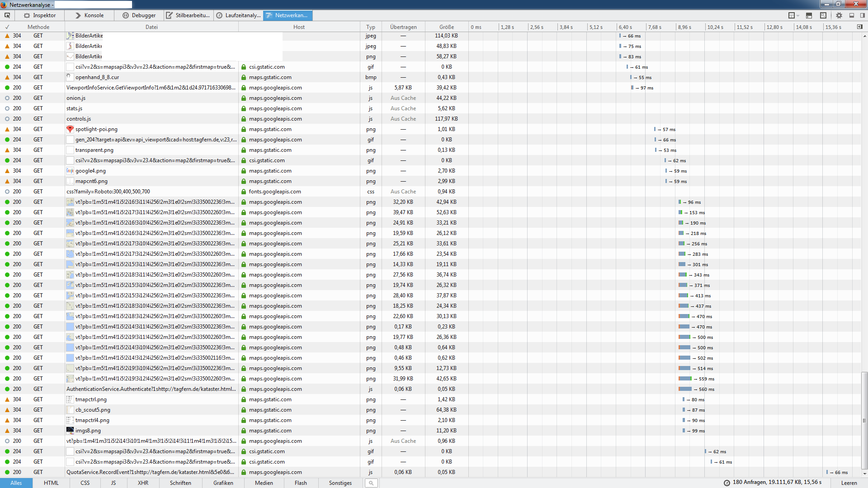Switch to the Konsole tab
Screen dimensions: 868x488
tap(90, 15)
